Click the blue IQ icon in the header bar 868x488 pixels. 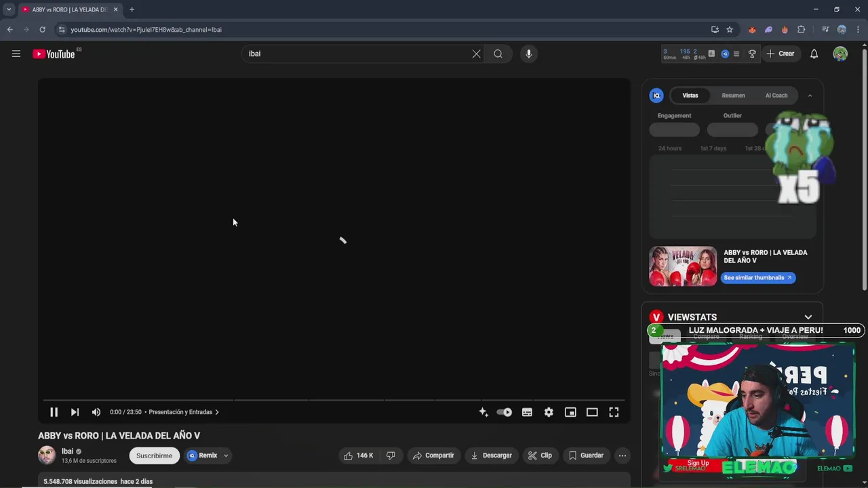725,54
